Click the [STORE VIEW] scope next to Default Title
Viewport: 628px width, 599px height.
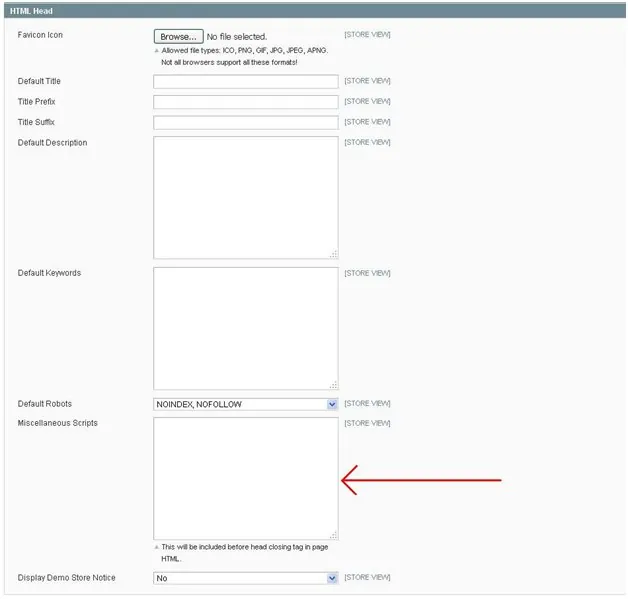(367, 81)
